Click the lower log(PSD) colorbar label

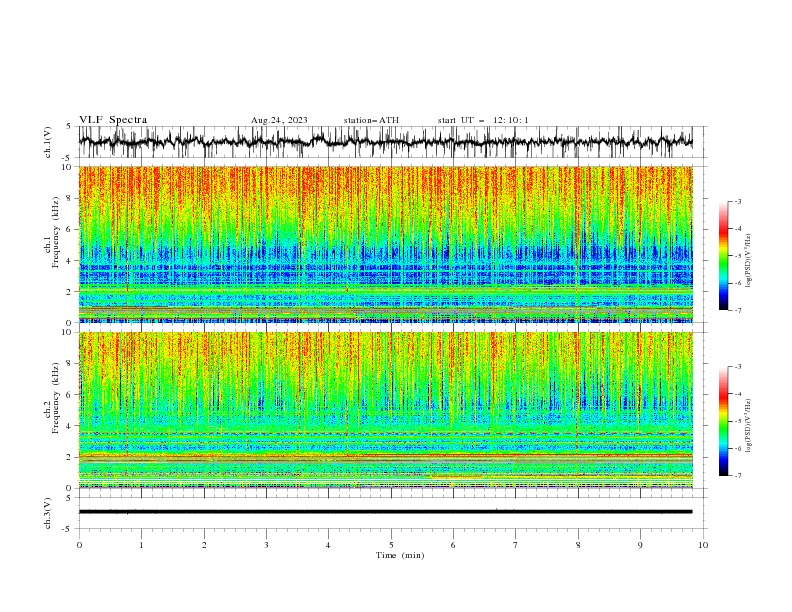tap(748, 426)
